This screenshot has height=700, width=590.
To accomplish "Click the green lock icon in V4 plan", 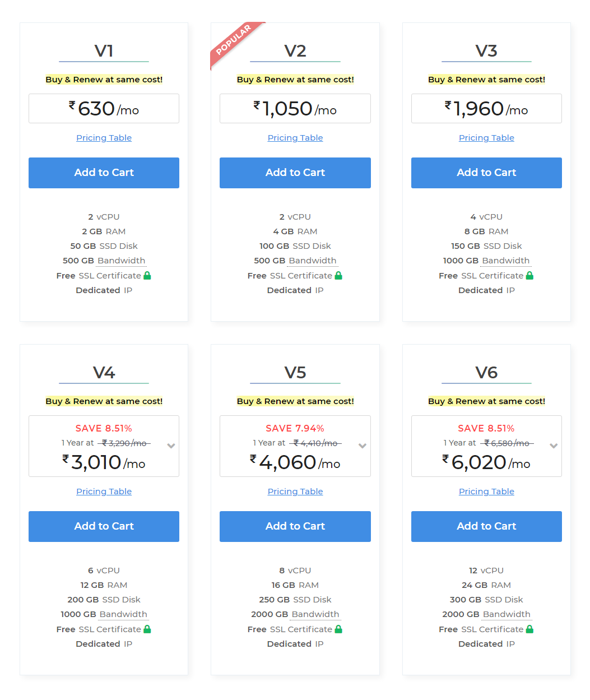I will pyautogui.click(x=147, y=629).
